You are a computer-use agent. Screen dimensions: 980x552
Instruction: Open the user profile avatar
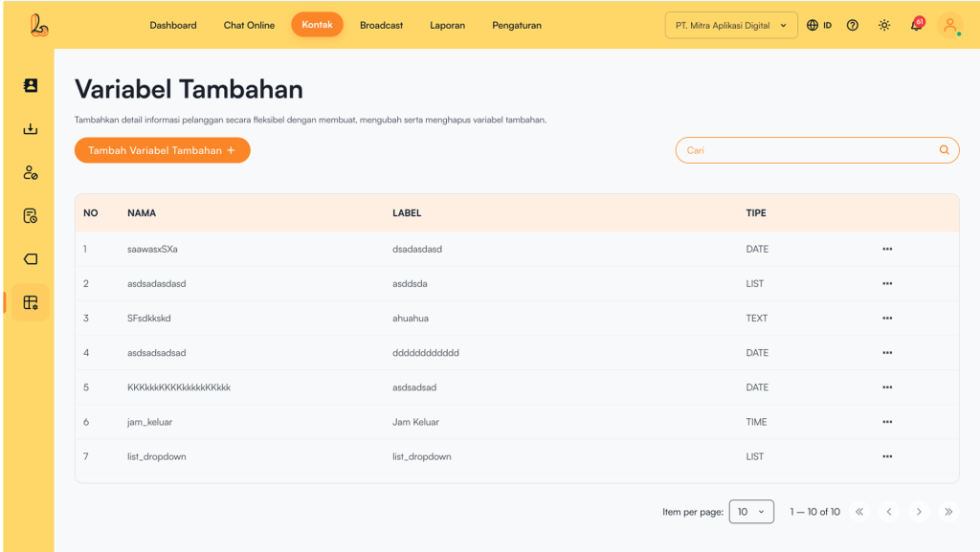click(x=949, y=26)
